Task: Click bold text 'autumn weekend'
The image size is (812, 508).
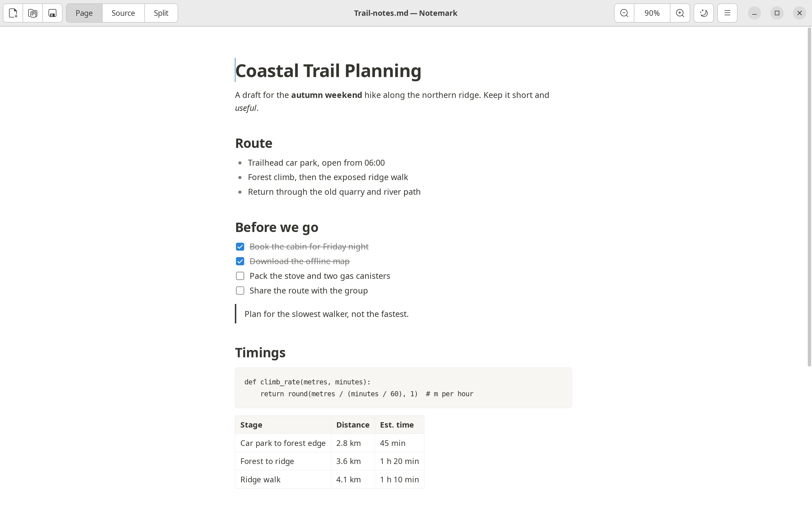Action: tap(326, 95)
